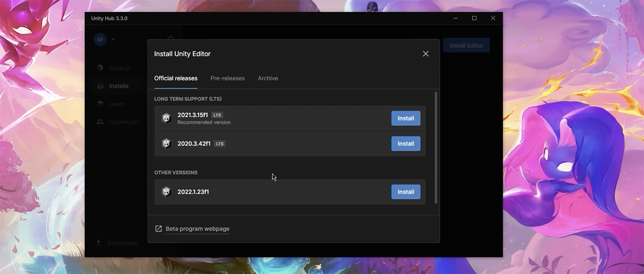Close the Install Unity Editor dialog
Image resolution: width=644 pixels, height=274 pixels.
pos(426,54)
